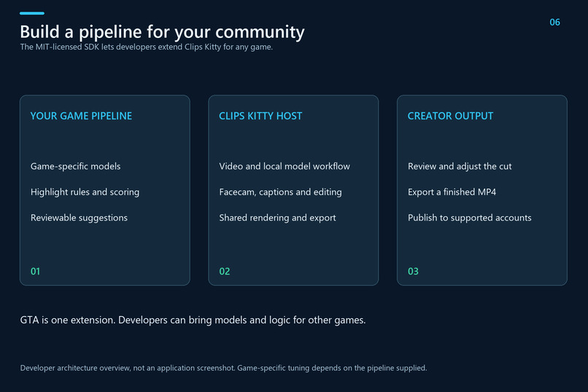Select the text 'Export a finished MP4'
The image size is (588, 392).
click(452, 192)
